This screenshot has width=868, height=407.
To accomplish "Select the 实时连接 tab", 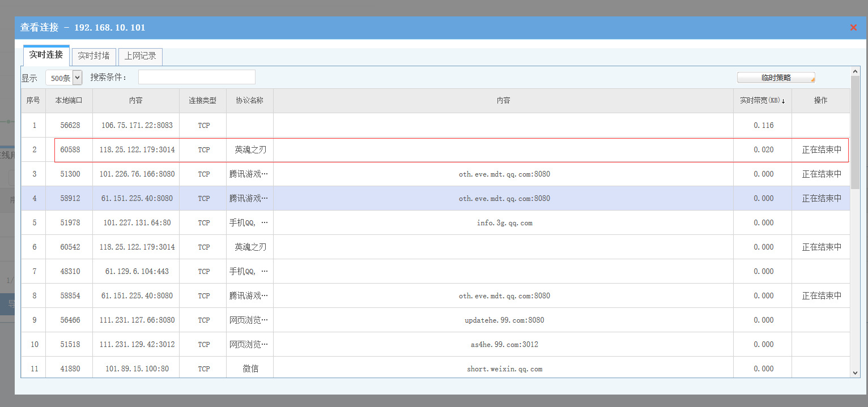I will (46, 55).
